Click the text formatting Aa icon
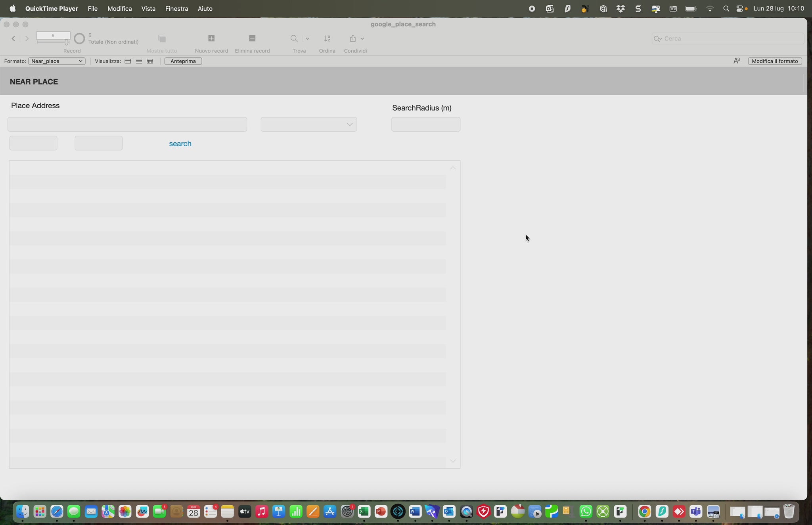 (x=737, y=61)
